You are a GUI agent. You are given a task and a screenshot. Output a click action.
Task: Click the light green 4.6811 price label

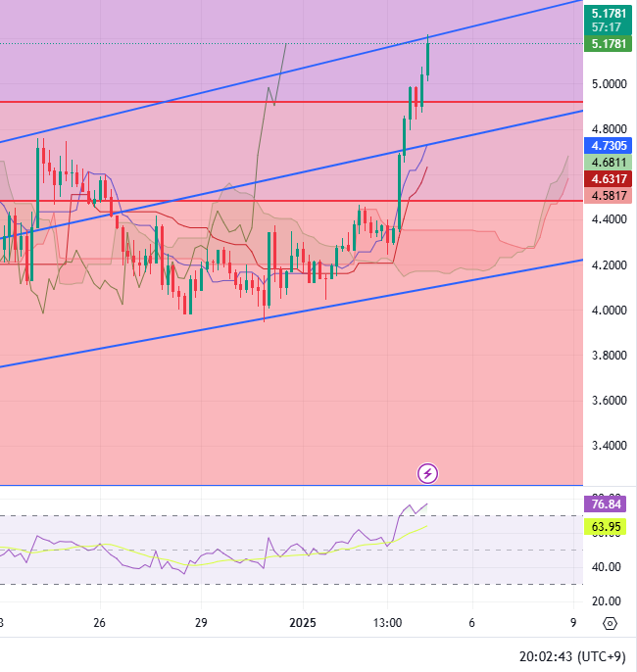(608, 163)
